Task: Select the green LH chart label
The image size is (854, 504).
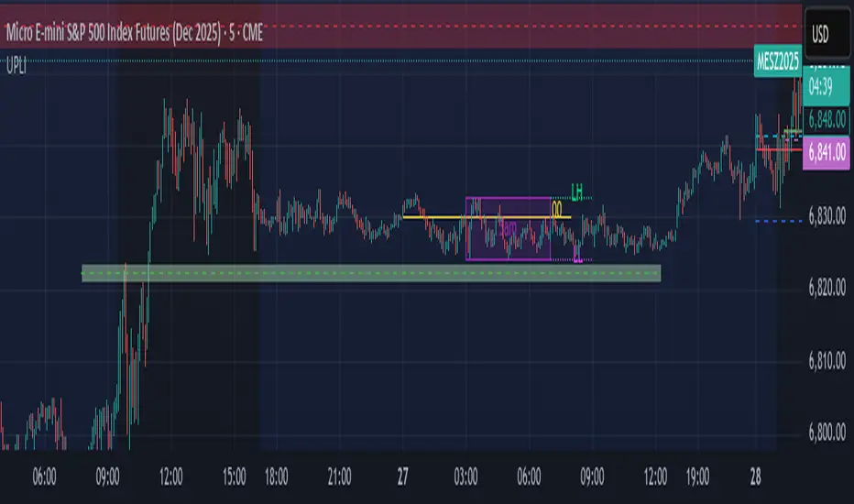Action: (x=576, y=192)
